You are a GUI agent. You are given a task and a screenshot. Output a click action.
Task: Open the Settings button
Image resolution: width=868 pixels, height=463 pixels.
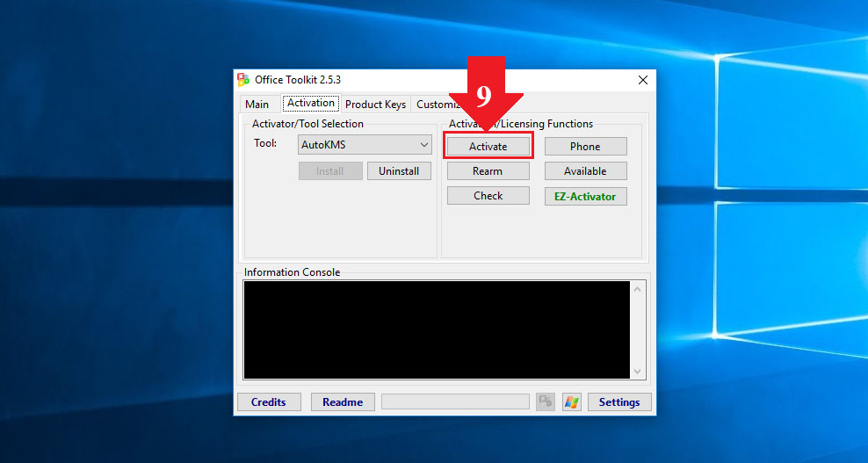click(619, 402)
